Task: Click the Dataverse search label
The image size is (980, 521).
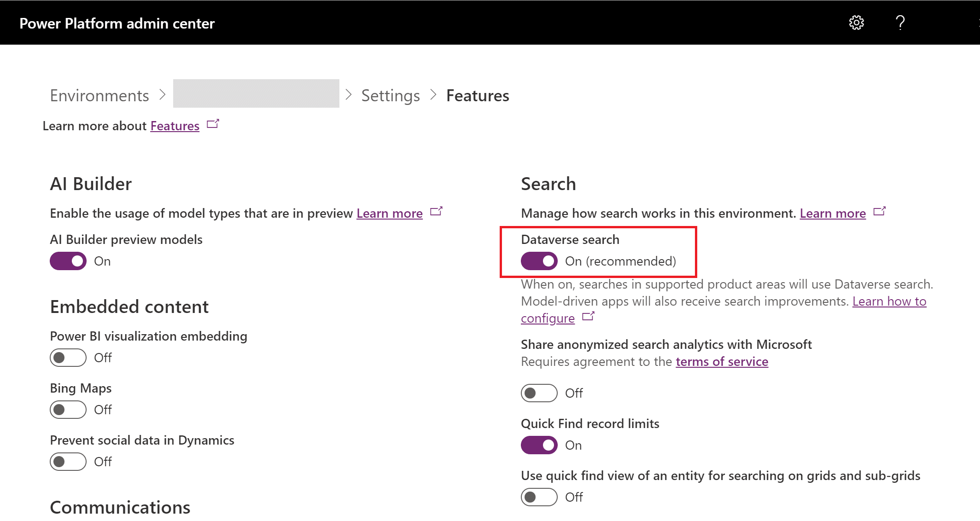Action: tap(570, 239)
